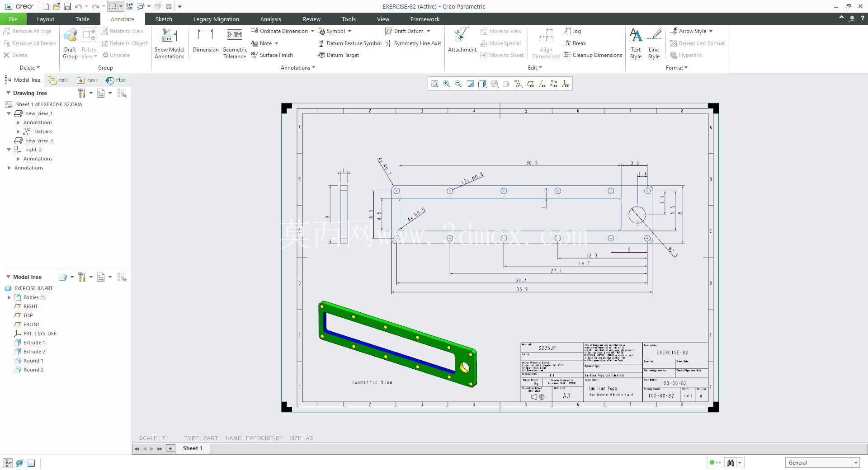Select the Attachment tool
868x470 pixels.
(x=462, y=40)
